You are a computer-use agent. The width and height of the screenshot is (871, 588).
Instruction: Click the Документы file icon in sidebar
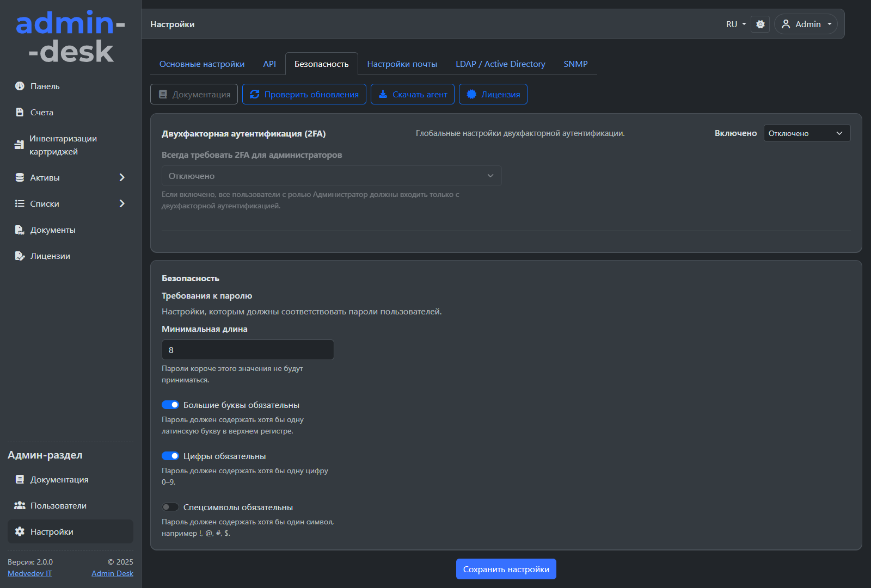click(x=20, y=230)
